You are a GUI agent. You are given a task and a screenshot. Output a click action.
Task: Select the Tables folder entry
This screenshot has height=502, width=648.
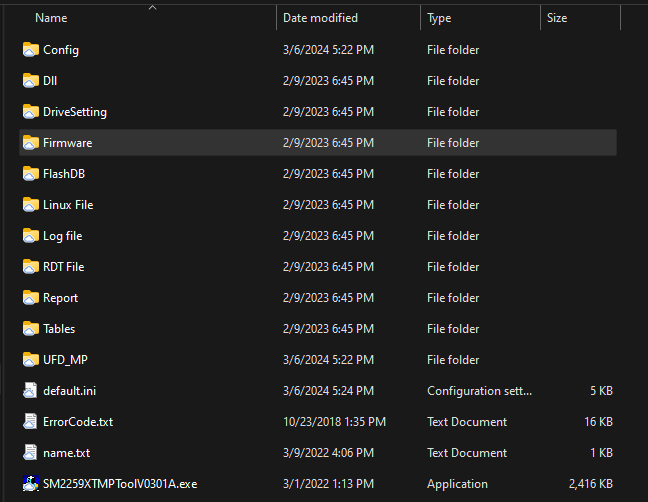click(x=59, y=329)
